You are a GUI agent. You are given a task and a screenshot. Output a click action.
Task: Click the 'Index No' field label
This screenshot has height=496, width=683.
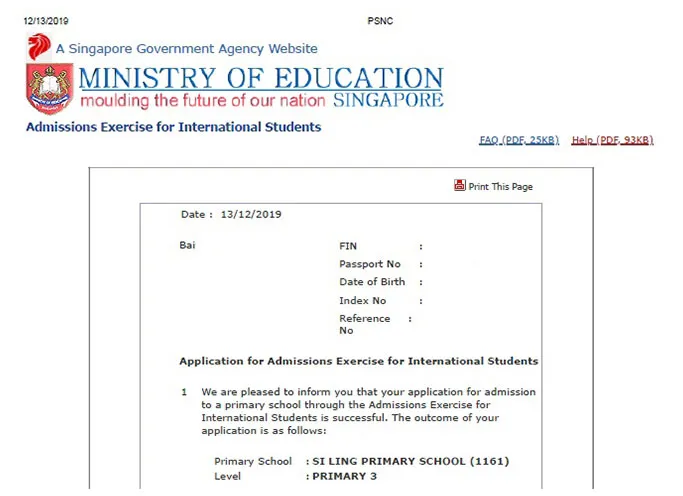(x=362, y=300)
